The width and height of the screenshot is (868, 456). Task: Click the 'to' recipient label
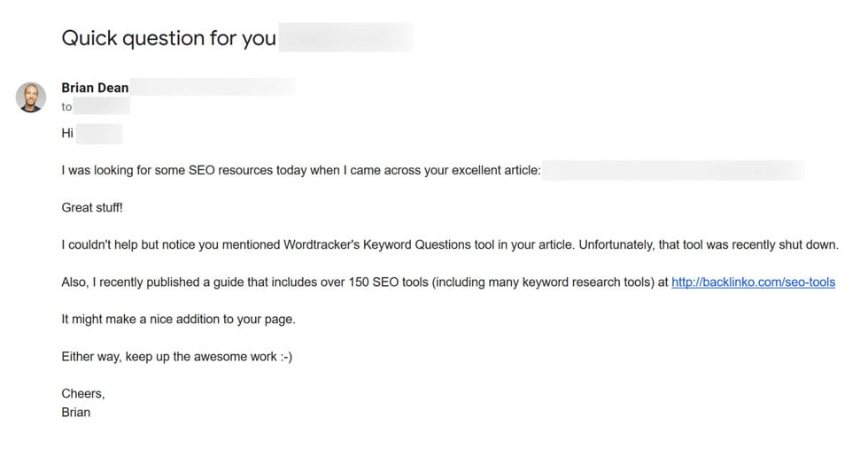(66, 107)
